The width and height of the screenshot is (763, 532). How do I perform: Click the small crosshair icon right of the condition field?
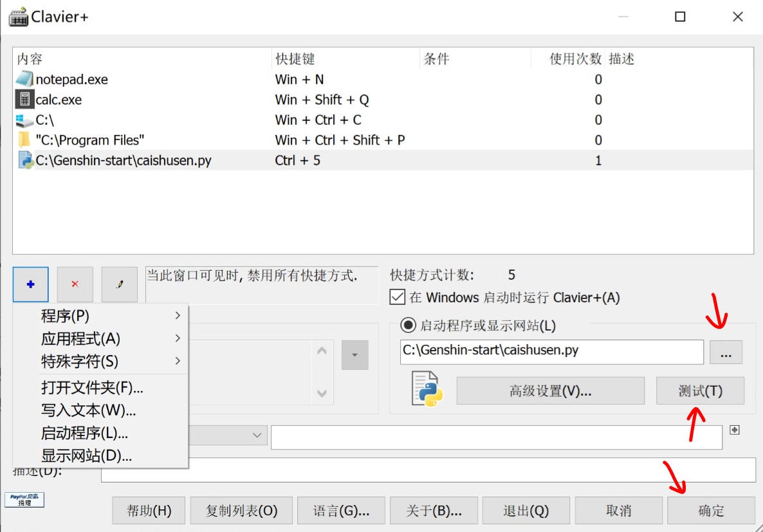coord(735,430)
